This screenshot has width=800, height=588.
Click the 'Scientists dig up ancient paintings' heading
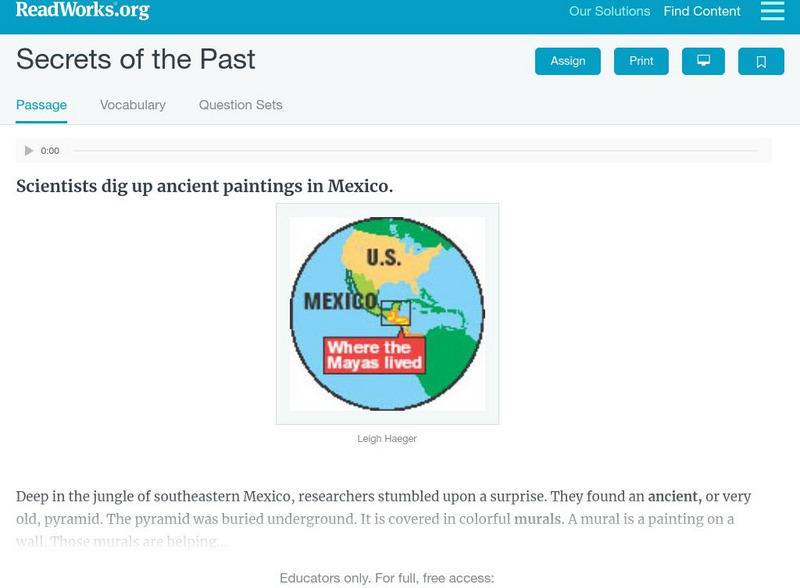[204, 186]
